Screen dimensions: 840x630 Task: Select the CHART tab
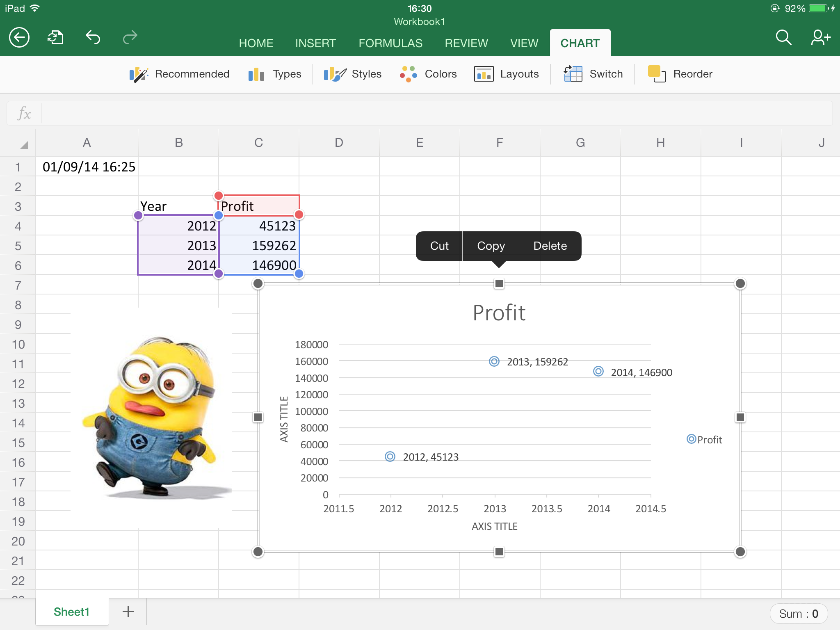point(580,43)
